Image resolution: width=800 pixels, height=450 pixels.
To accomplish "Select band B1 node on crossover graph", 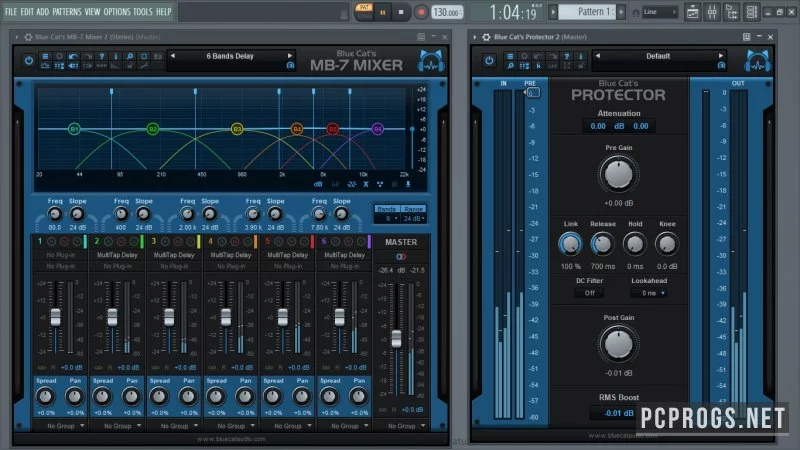I will tap(74, 129).
